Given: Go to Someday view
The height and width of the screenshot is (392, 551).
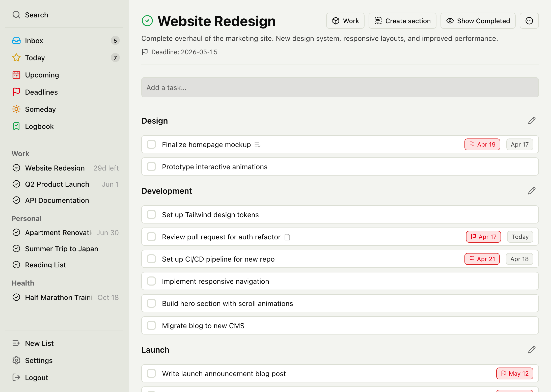Looking at the screenshot, I should coord(65,109).
